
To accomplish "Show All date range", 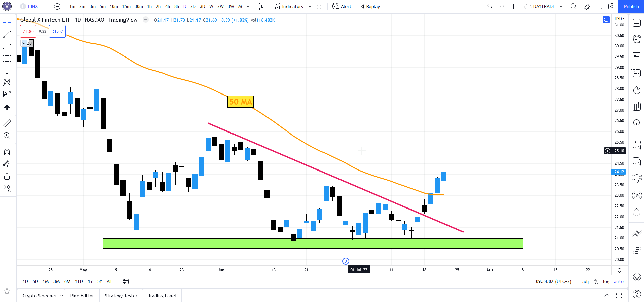I will (109, 281).
